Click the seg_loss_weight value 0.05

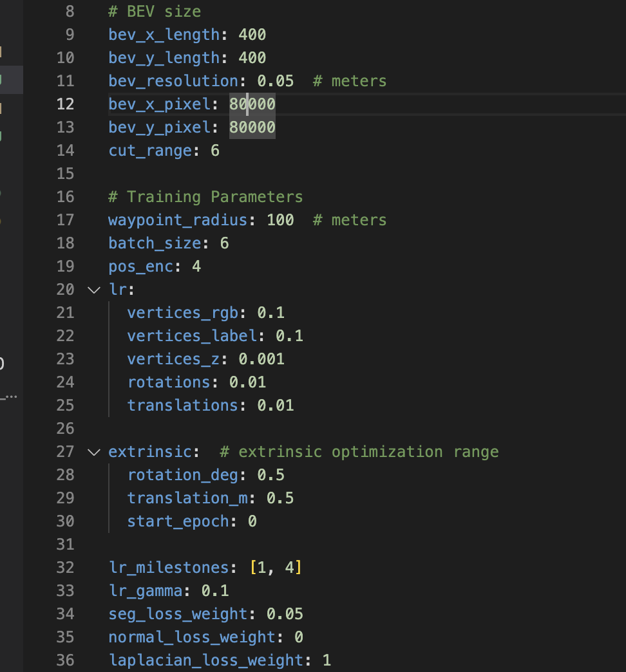click(x=286, y=613)
